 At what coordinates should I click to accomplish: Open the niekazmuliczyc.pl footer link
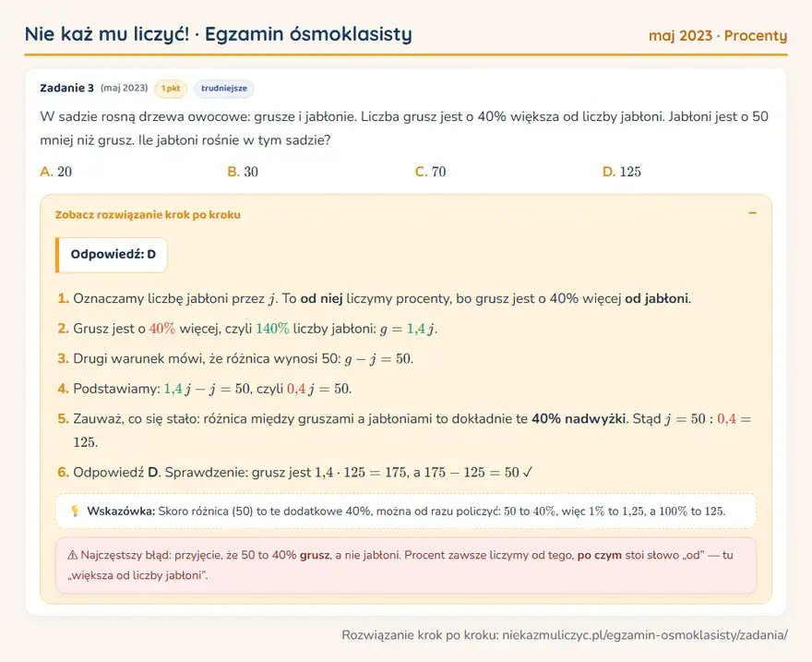pos(645,635)
